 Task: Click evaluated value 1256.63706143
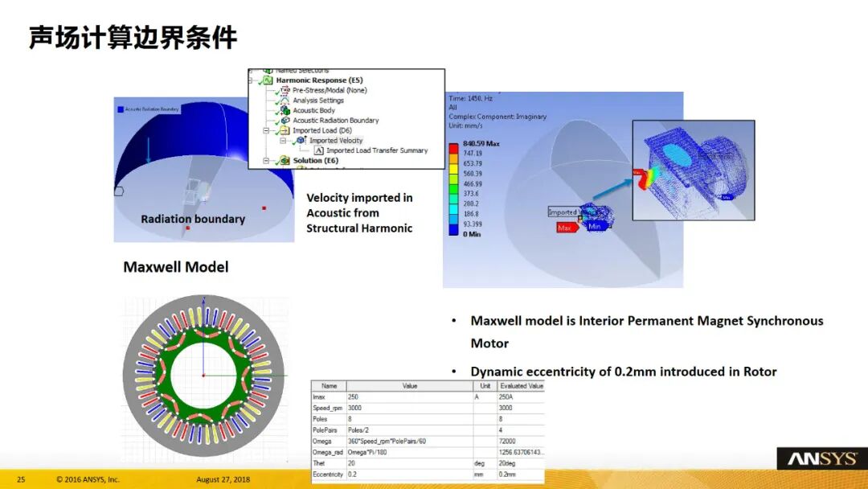tap(521, 453)
